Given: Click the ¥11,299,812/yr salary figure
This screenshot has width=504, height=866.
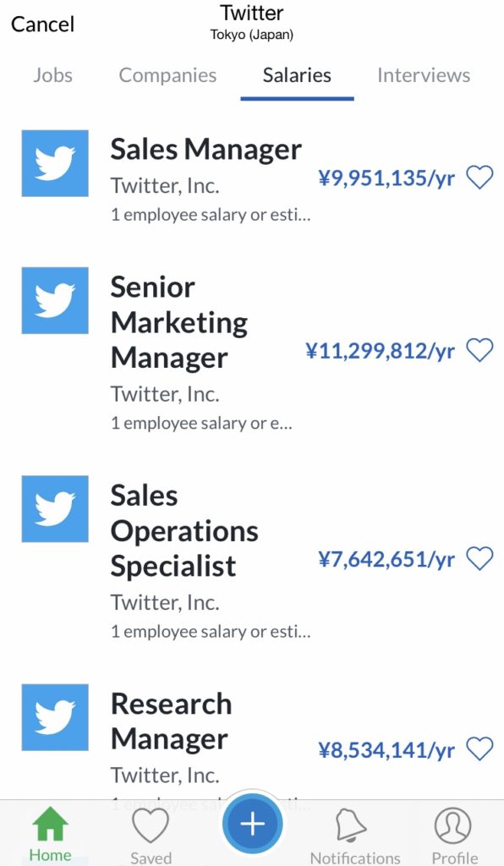Looking at the screenshot, I should click(x=381, y=351).
